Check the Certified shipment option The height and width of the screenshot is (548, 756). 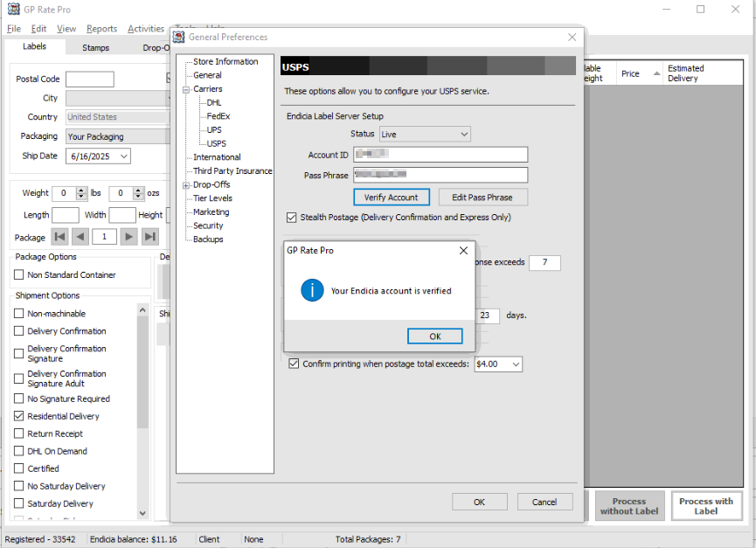(x=19, y=468)
